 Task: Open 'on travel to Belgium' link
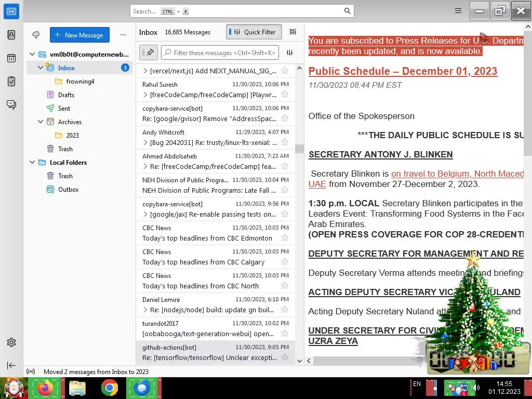pyautogui.click(x=457, y=174)
